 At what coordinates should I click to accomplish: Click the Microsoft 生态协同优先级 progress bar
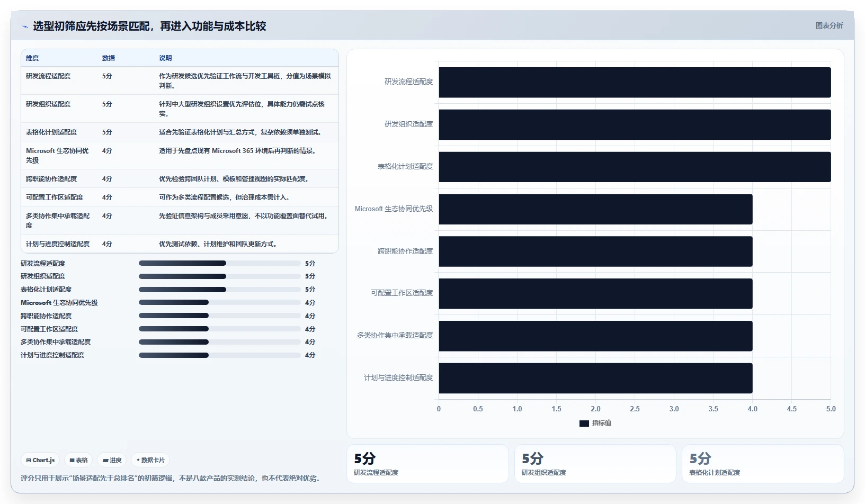click(219, 302)
